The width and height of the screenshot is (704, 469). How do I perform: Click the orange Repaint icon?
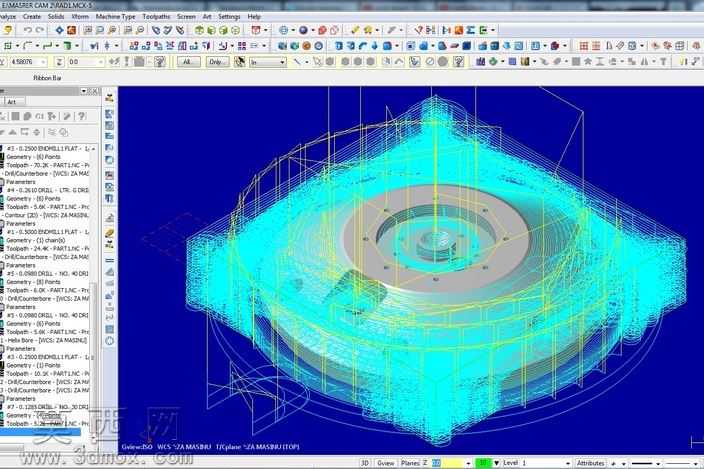pos(71,31)
